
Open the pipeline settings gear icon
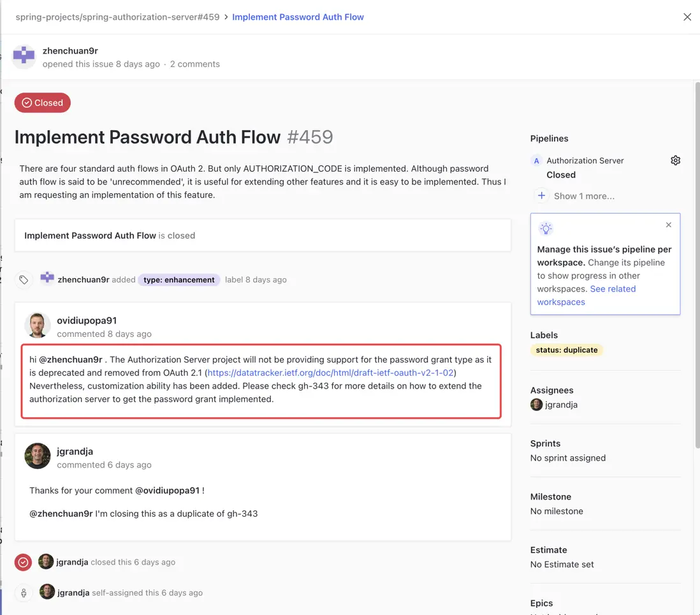pos(676,160)
